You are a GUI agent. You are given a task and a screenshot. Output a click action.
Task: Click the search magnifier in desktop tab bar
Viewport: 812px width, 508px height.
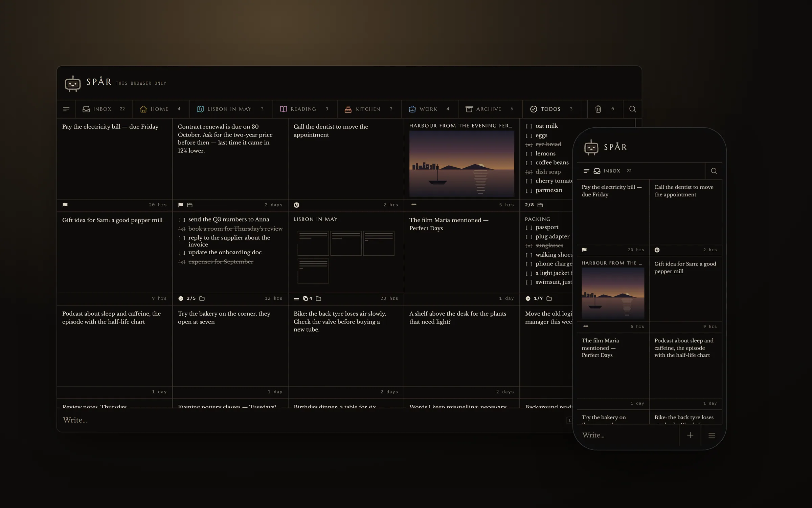pyautogui.click(x=632, y=109)
